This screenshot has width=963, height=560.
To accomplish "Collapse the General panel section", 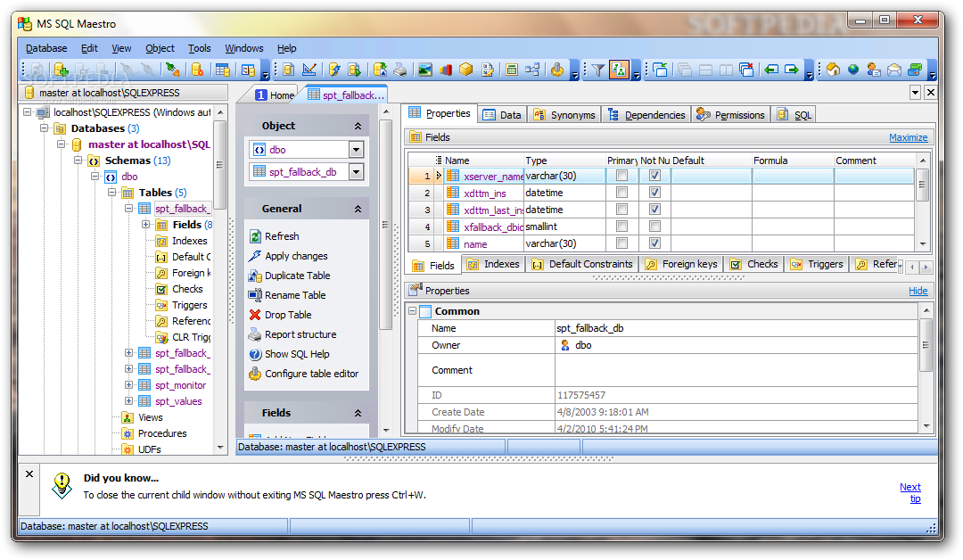I will [x=358, y=210].
